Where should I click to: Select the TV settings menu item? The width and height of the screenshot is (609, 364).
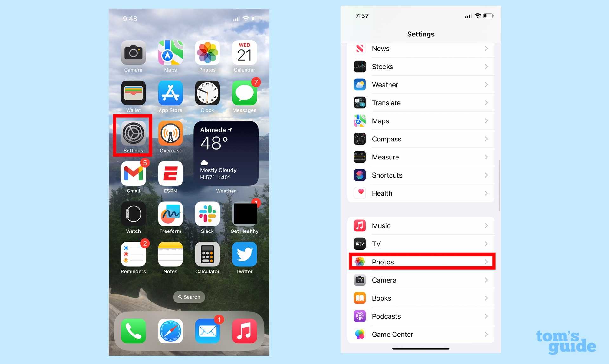tap(421, 244)
